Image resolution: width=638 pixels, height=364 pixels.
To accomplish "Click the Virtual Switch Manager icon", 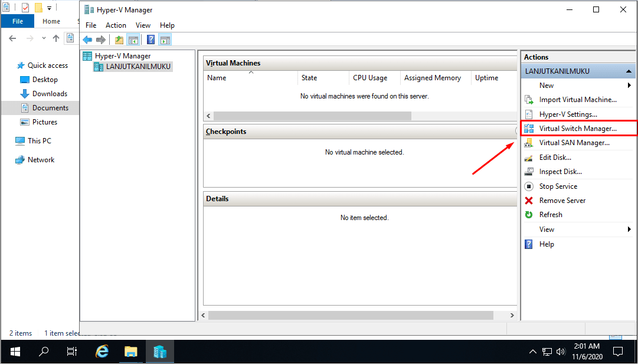I will 529,129.
